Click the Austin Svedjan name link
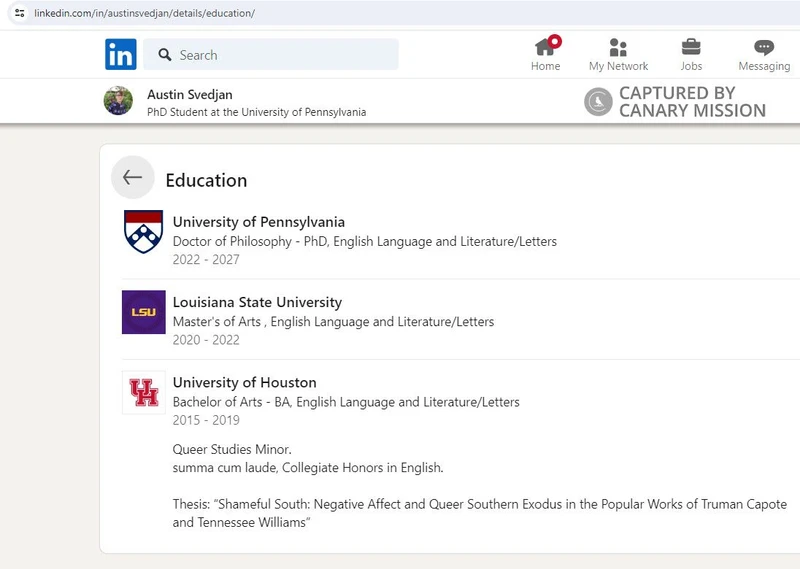Screen dimensions: 800x569 (x=190, y=94)
